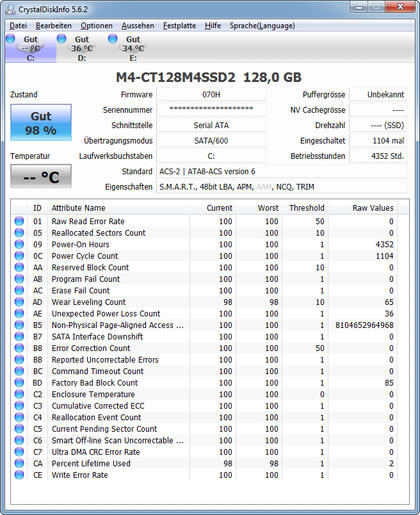This screenshot has height=515, width=420.
Task: Click the Raw Values column header
Action: (363, 208)
